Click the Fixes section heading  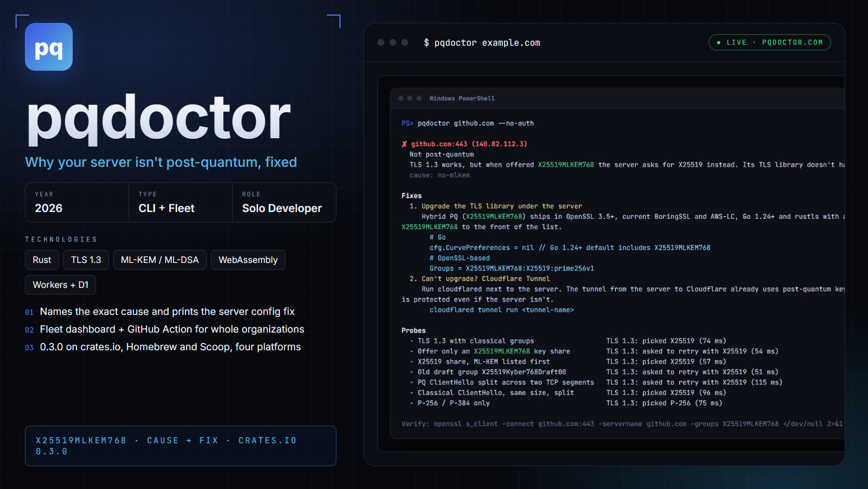pyautogui.click(x=412, y=196)
